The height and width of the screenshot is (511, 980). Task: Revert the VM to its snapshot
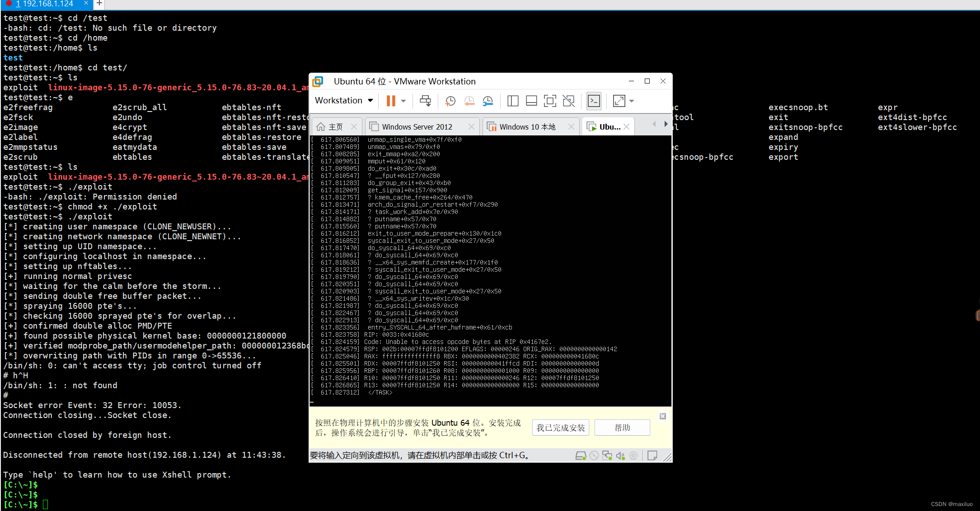469,101
